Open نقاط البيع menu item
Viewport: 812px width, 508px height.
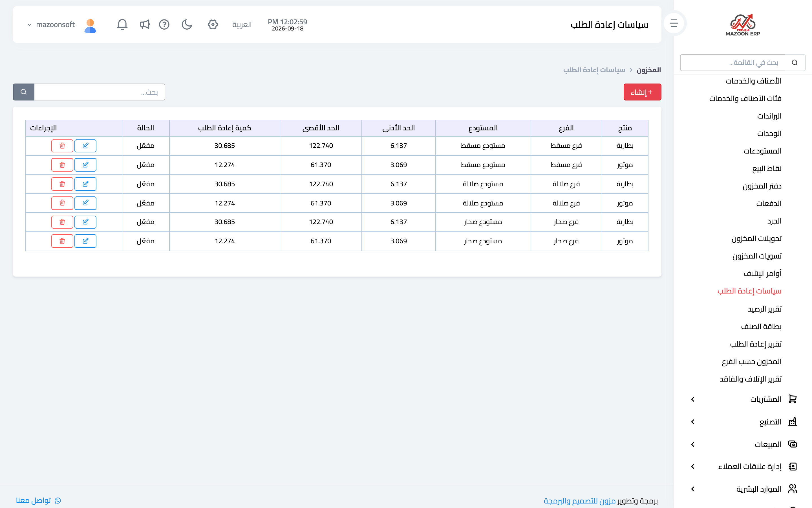pyautogui.click(x=767, y=168)
